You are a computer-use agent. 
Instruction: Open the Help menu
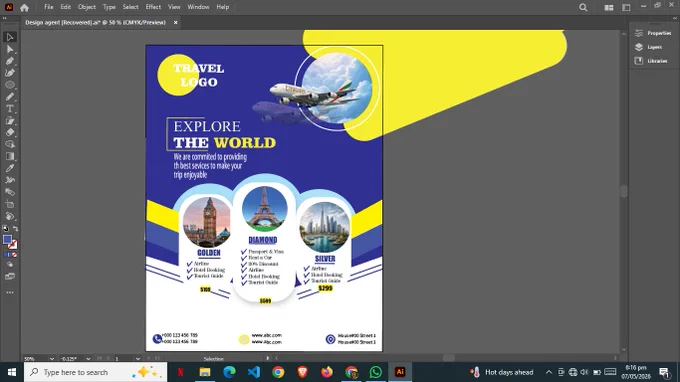[222, 7]
